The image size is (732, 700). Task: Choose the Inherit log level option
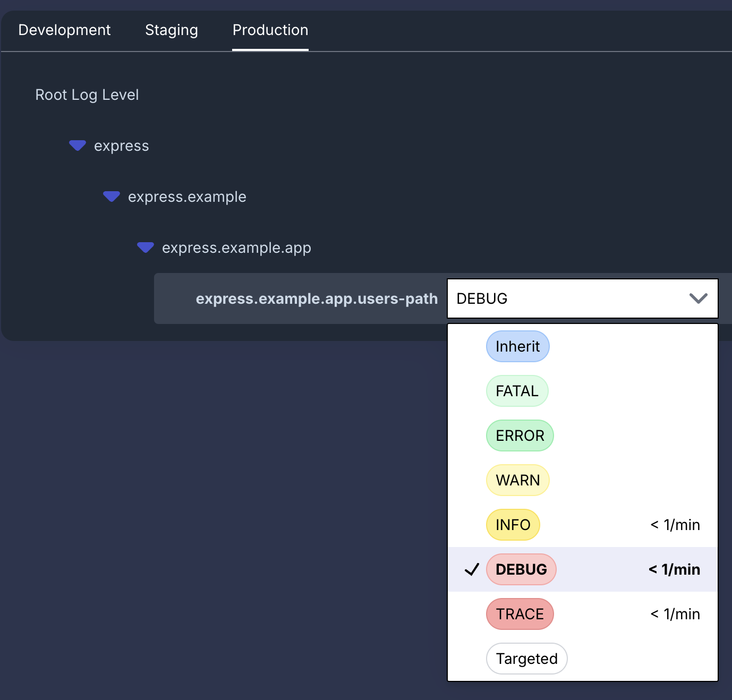(x=518, y=346)
